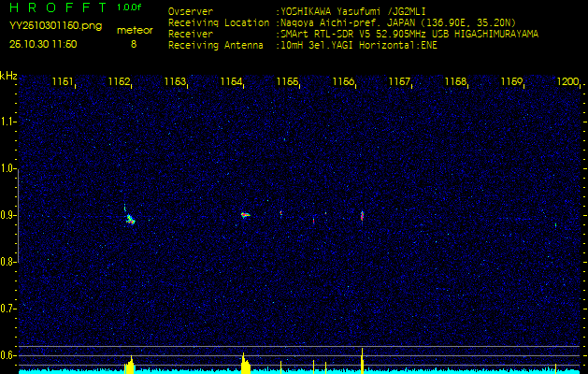Click the echo right of 1156
The width and height of the screenshot is (588, 374).
pos(362,215)
